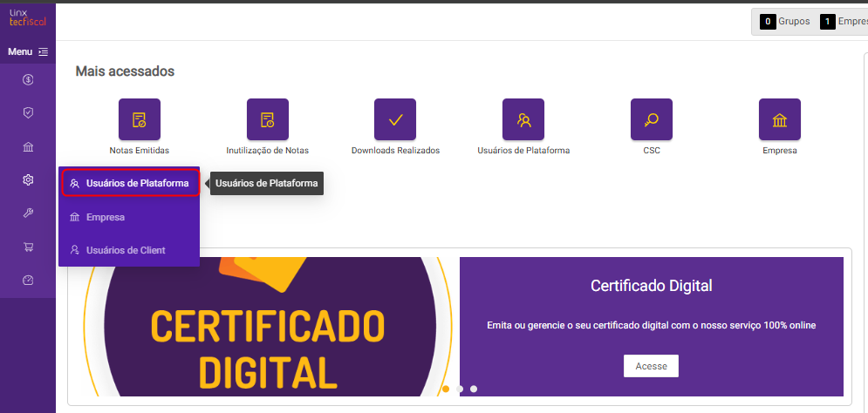Open the shield checkmark sidebar menu
Screen dimensions: 868x413
28,112
